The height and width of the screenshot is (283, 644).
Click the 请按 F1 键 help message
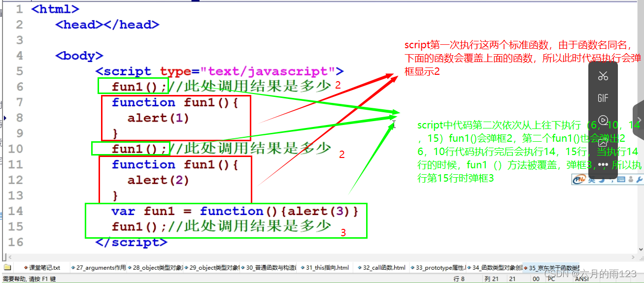tap(43, 279)
